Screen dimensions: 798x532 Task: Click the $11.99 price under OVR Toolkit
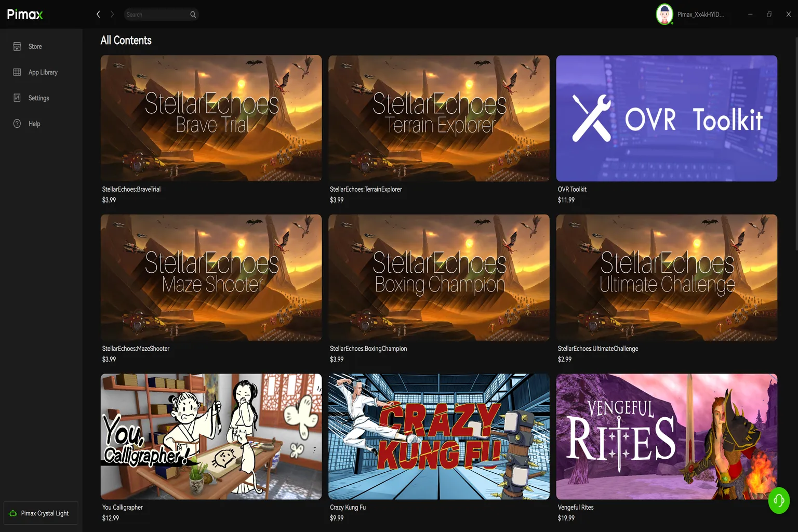566,200
